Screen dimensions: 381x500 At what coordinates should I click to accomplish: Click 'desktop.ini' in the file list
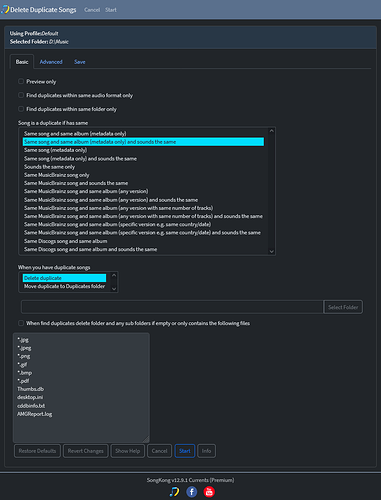(30, 397)
